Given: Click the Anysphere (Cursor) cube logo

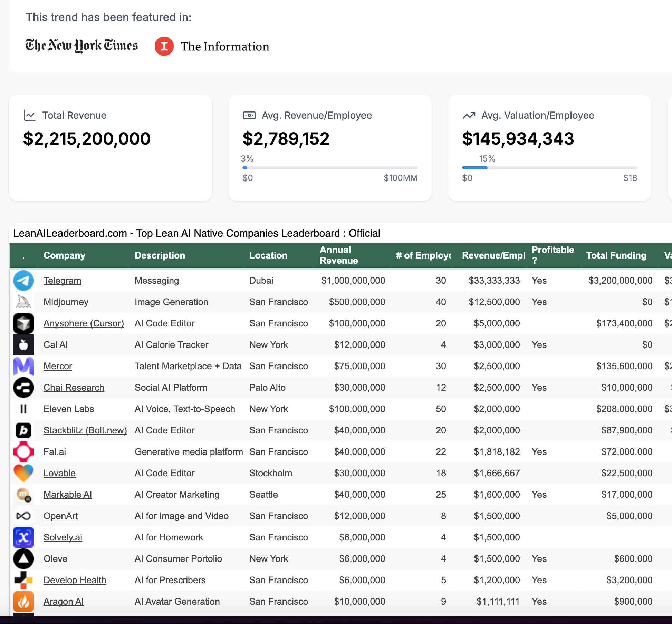Looking at the screenshot, I should click(x=23, y=323).
